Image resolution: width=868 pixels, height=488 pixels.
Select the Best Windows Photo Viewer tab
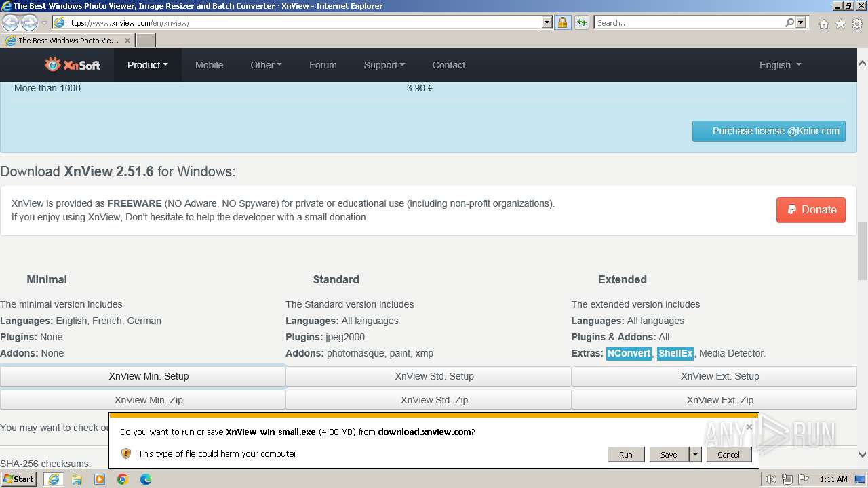[67, 41]
